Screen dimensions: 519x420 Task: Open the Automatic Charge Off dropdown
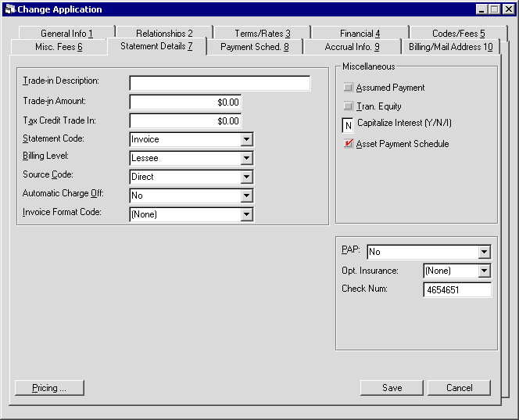[x=246, y=196]
